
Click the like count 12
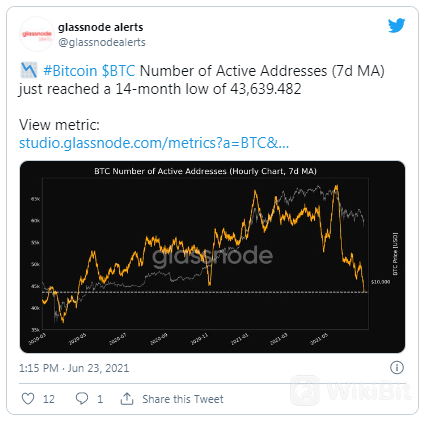pos(49,399)
